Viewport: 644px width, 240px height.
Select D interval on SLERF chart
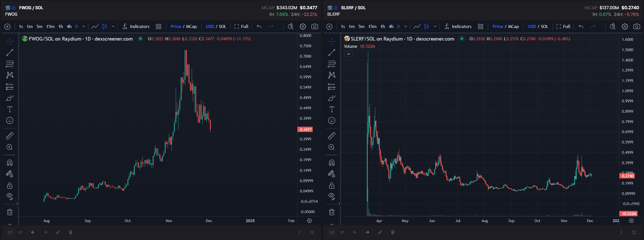(x=399, y=26)
